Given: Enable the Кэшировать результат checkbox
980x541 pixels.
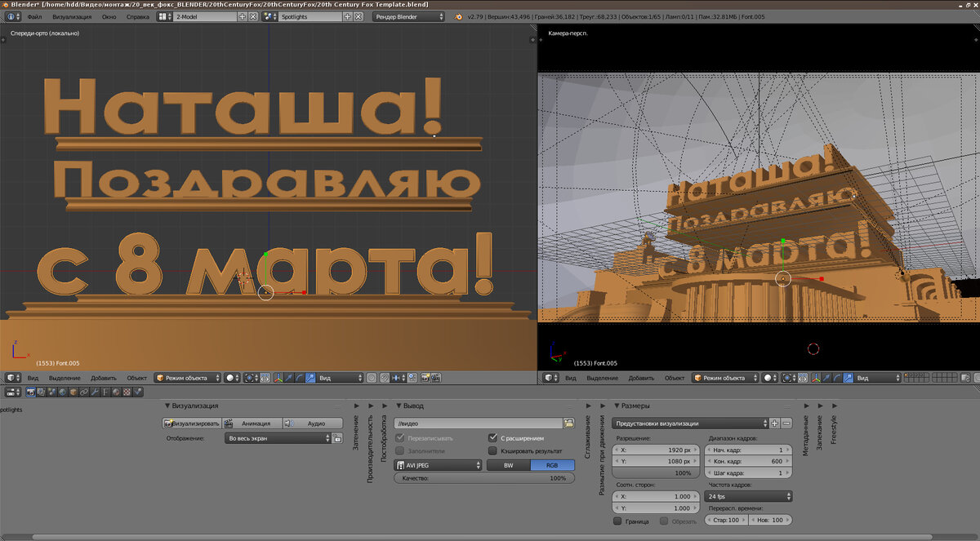Looking at the screenshot, I should (492, 450).
